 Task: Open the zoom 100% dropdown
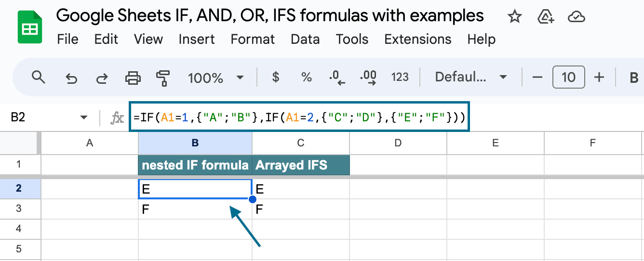[x=215, y=78]
